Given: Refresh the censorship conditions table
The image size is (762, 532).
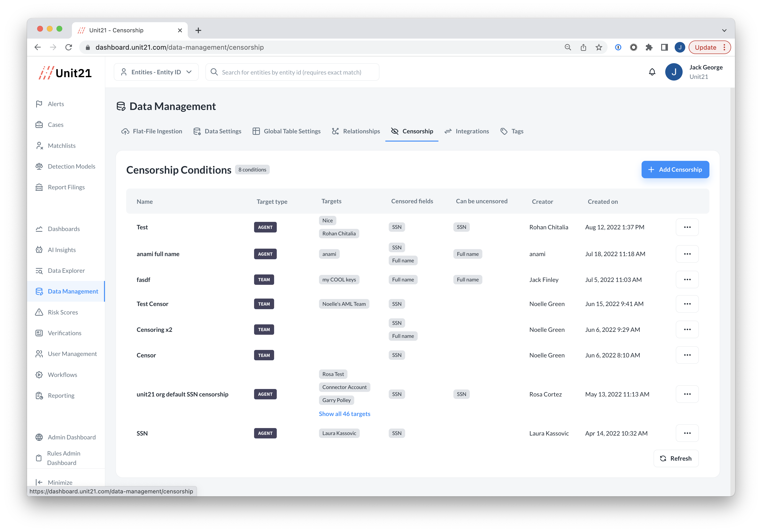Looking at the screenshot, I should [x=676, y=458].
